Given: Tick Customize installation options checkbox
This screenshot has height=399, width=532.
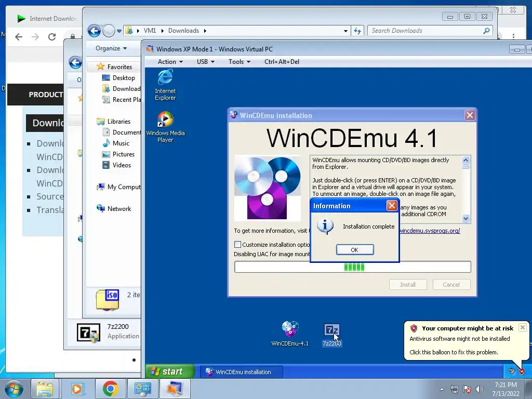Looking at the screenshot, I should [x=237, y=244].
